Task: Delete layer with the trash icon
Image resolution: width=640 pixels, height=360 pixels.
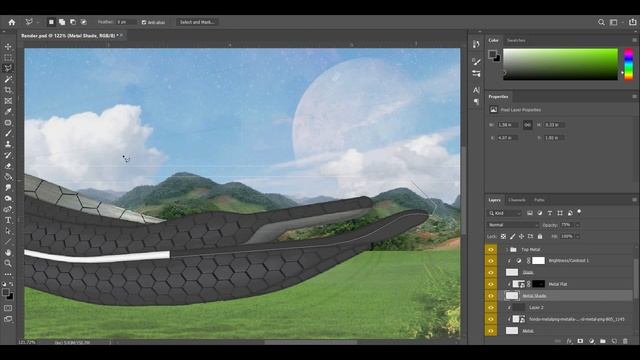Action: (625, 341)
